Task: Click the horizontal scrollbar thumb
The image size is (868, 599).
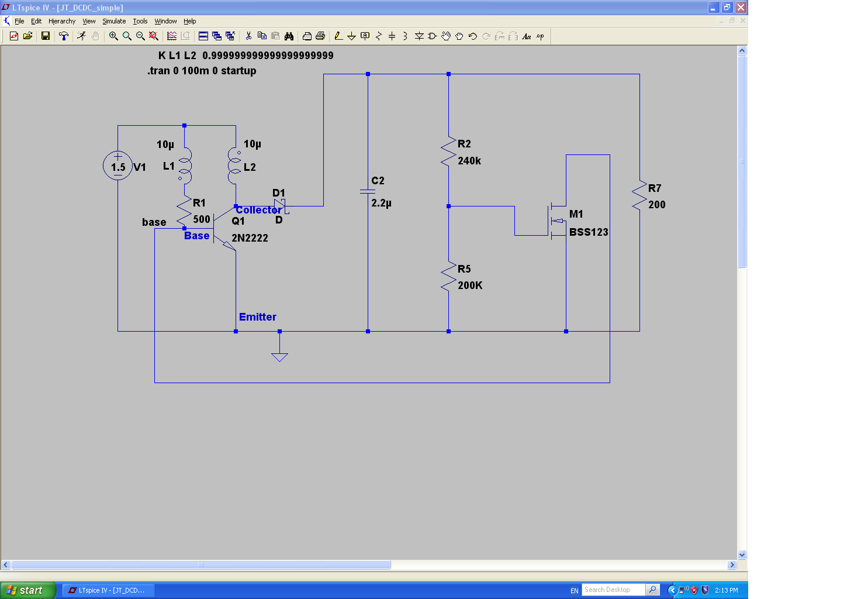Action: (200, 565)
